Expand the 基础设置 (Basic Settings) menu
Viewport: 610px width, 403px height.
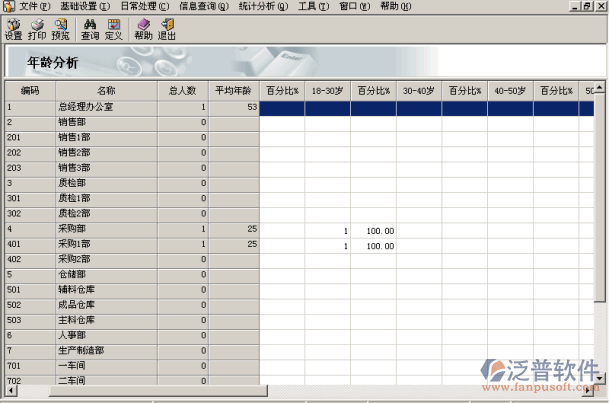point(83,6)
